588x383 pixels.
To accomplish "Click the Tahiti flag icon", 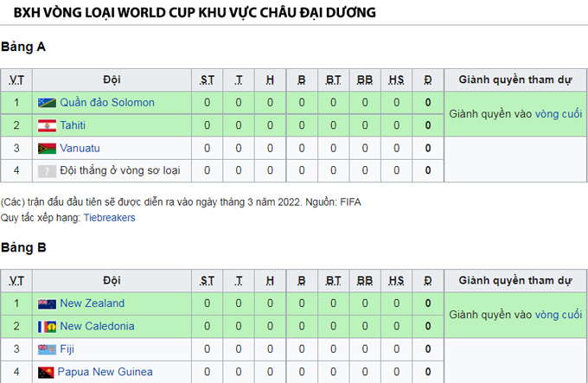I will 47,125.
